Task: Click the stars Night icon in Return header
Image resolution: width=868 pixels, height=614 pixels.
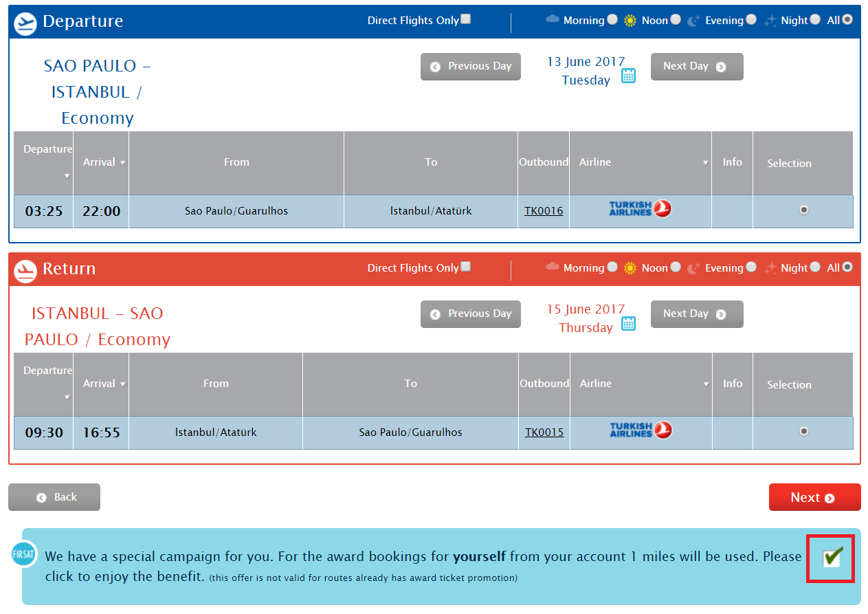Action: (x=771, y=268)
